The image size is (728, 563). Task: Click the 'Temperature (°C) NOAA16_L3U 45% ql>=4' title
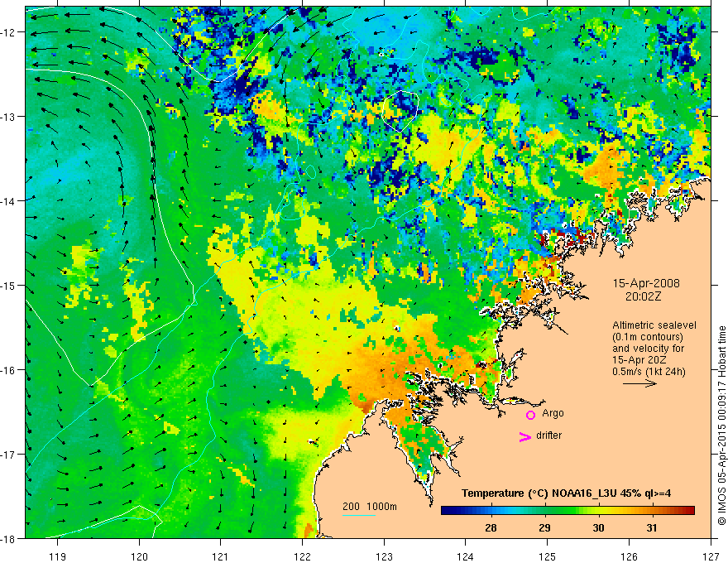pyautogui.click(x=566, y=493)
